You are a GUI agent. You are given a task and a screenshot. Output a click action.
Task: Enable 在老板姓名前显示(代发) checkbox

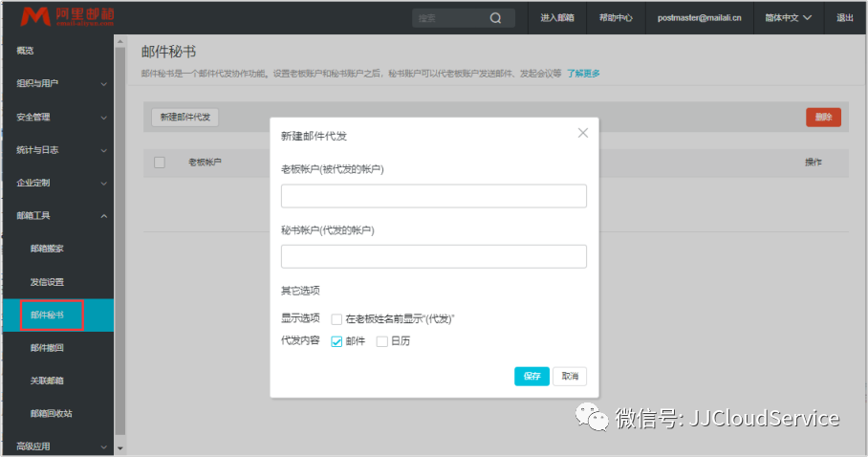click(336, 319)
